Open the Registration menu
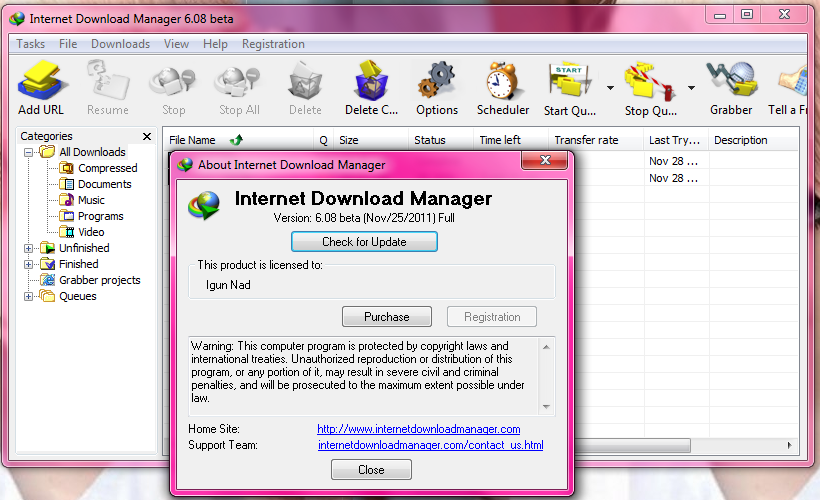Viewport: 820px width, 500px height. [x=273, y=44]
